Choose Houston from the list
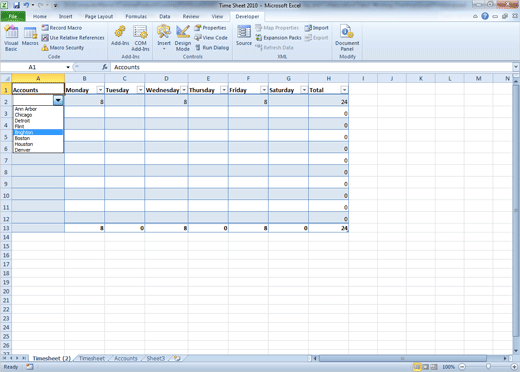Image resolution: width=520 pixels, height=372 pixels. click(x=38, y=144)
